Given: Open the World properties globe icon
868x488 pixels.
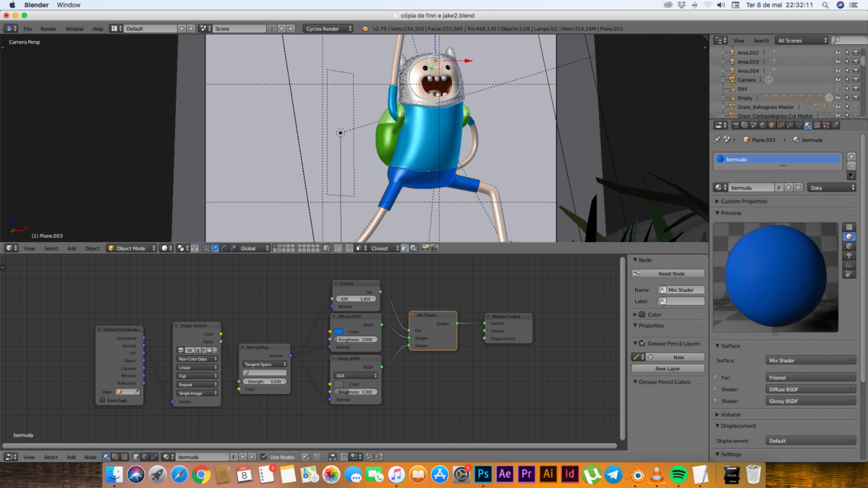Looking at the screenshot, I should (762, 126).
